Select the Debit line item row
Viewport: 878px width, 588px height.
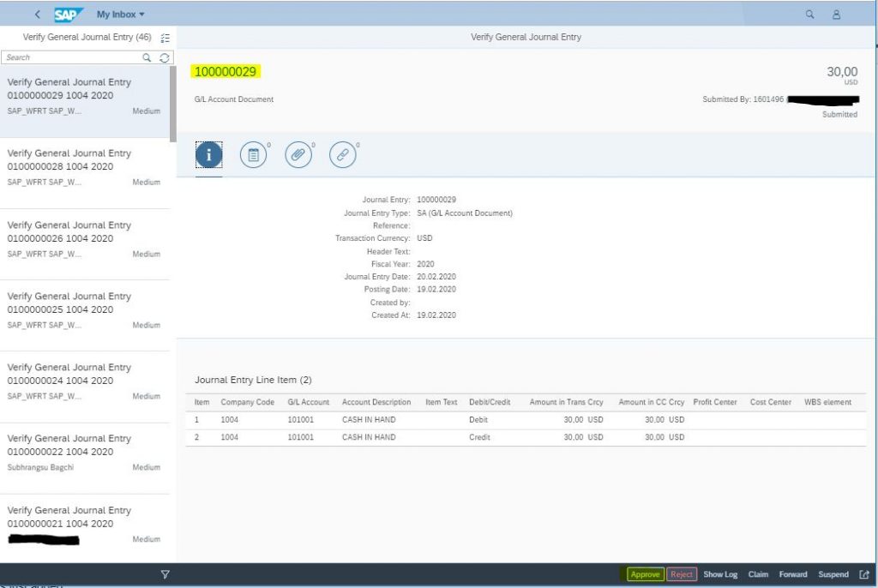[526, 420]
